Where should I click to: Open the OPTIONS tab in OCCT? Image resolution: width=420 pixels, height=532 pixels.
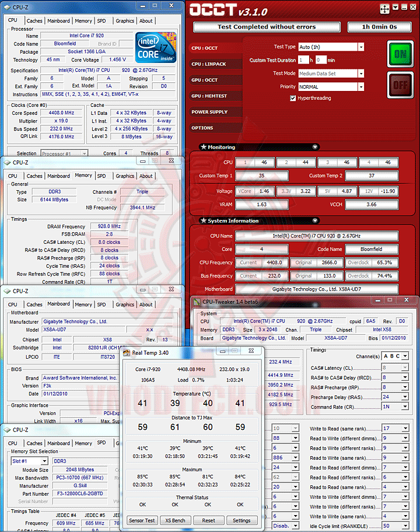tap(216, 128)
